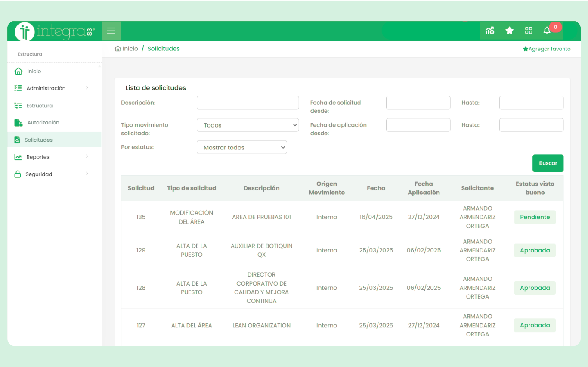The width and height of the screenshot is (588, 367).
Task: Click AREA DE PRUEBAS 101 description
Action: point(261,217)
